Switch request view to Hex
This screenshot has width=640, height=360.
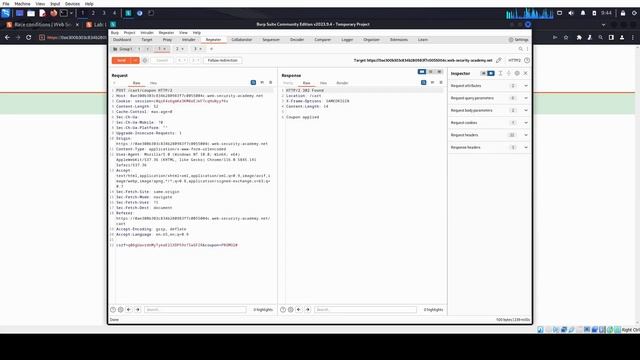pyautogui.click(x=153, y=83)
